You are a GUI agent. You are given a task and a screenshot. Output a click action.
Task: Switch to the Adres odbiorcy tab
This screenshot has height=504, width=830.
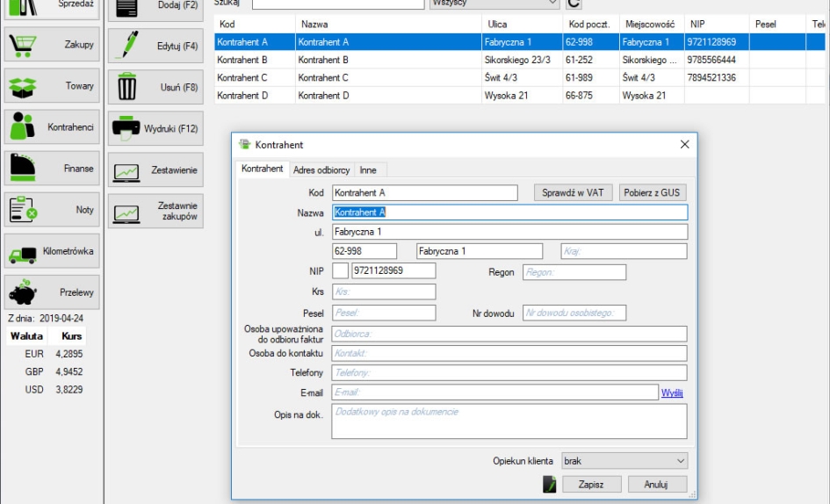pyautogui.click(x=321, y=170)
